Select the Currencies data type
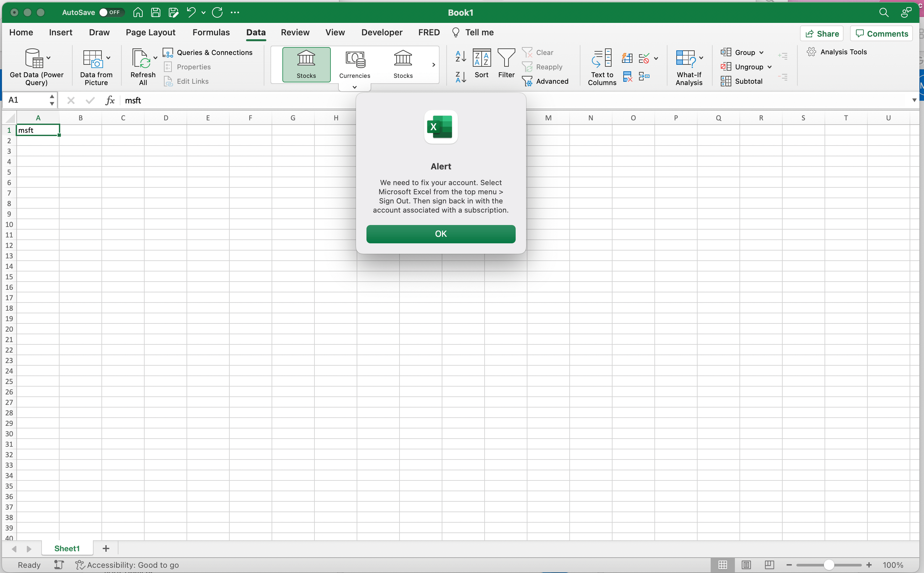 pyautogui.click(x=354, y=64)
